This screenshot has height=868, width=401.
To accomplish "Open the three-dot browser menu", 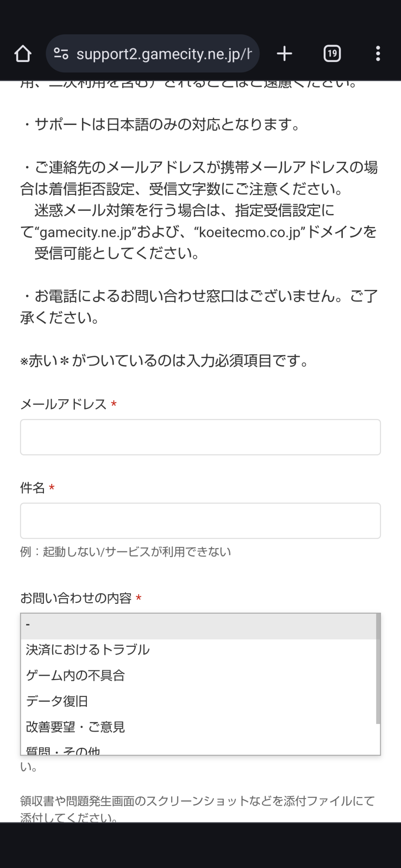I will 378,54.
